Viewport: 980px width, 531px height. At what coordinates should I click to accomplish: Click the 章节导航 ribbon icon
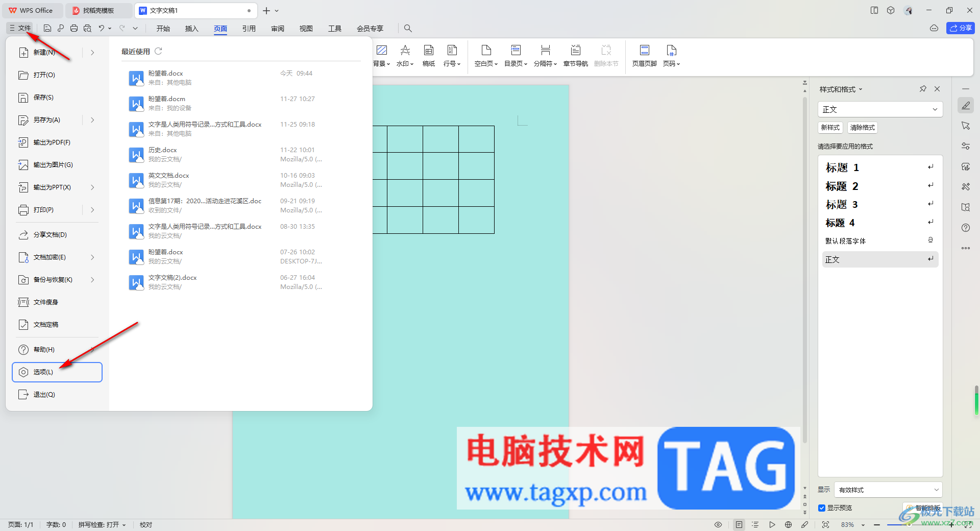tap(575, 56)
